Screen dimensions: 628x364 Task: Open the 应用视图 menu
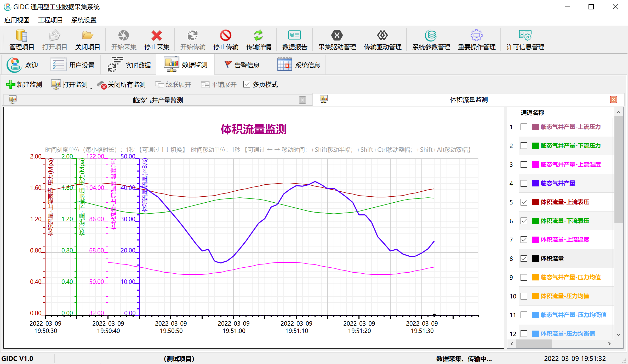(x=17, y=20)
